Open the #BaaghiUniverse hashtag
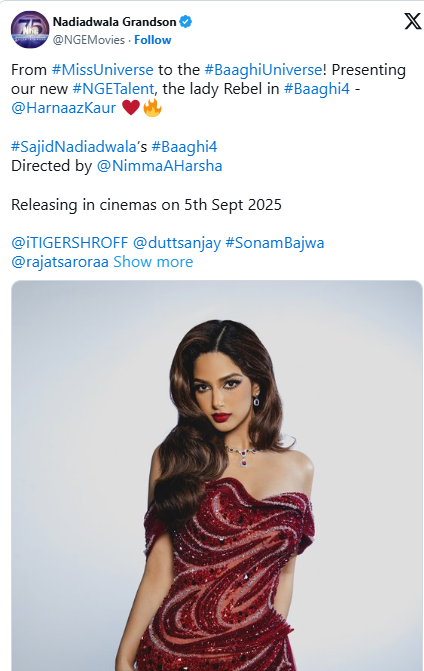 pyautogui.click(x=263, y=70)
